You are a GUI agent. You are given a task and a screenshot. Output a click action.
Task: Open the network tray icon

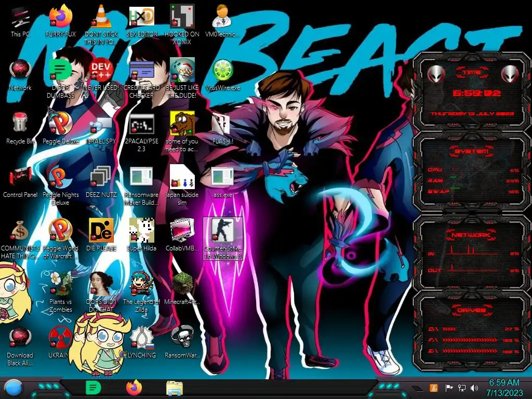(462, 388)
